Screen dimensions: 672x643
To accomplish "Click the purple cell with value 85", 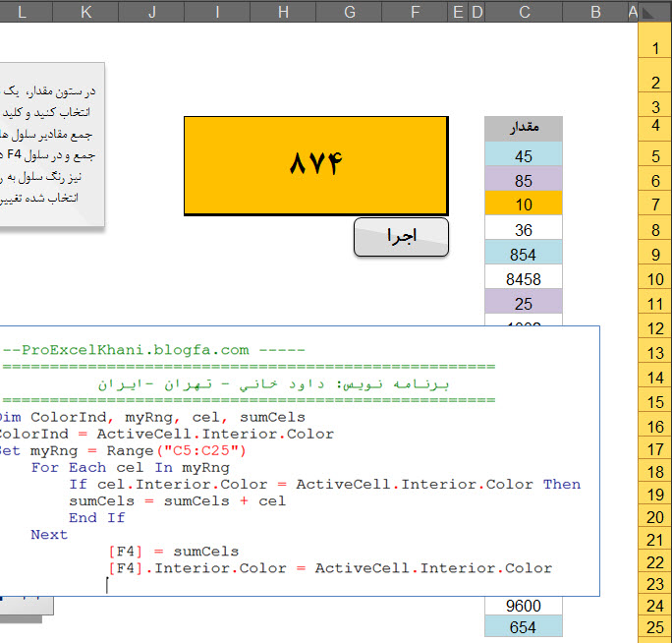I will pos(523,180).
